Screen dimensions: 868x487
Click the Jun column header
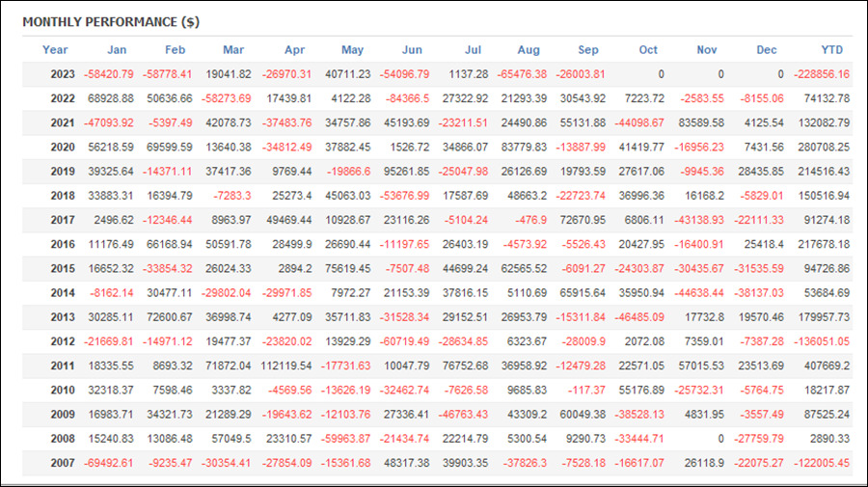(x=412, y=50)
